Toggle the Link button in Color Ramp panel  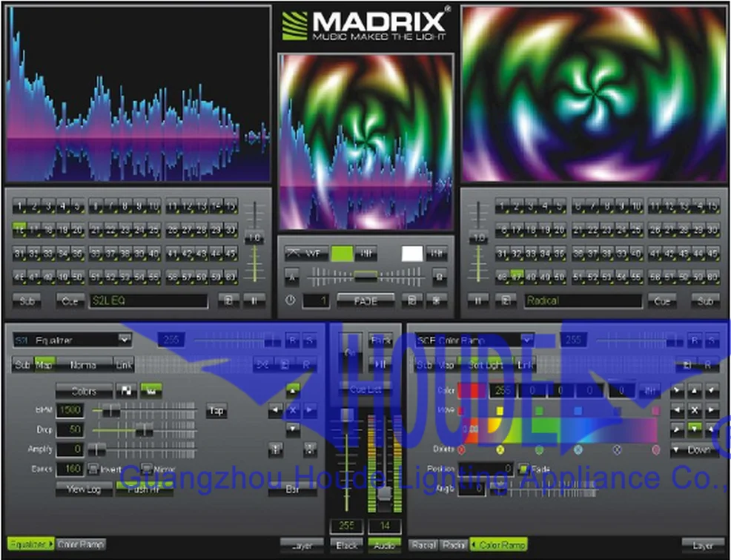(x=526, y=364)
